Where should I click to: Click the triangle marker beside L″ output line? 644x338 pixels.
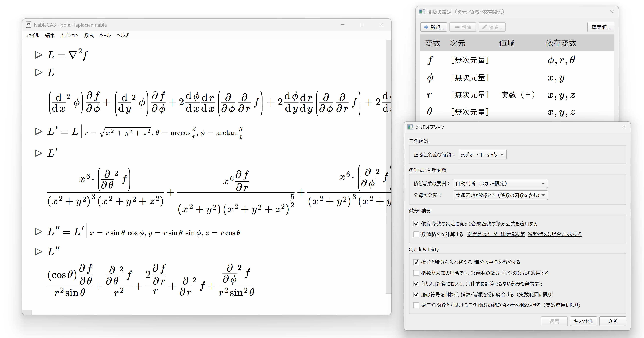[x=38, y=252]
